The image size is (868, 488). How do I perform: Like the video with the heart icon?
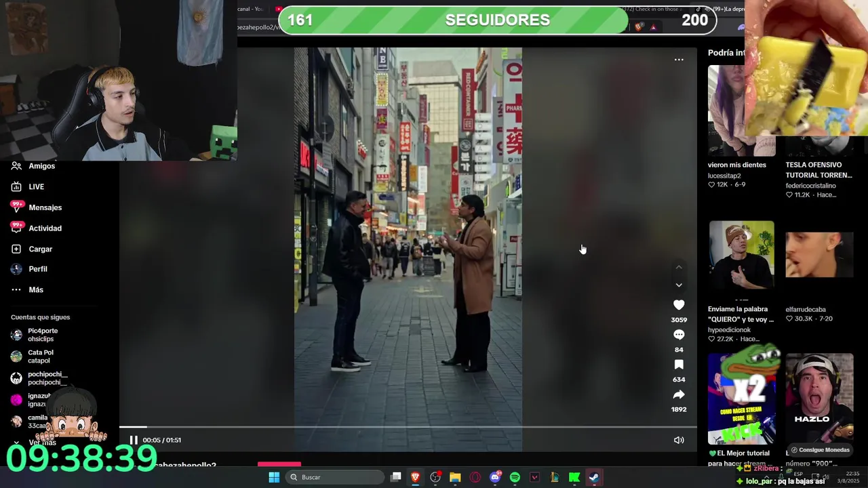pyautogui.click(x=679, y=305)
